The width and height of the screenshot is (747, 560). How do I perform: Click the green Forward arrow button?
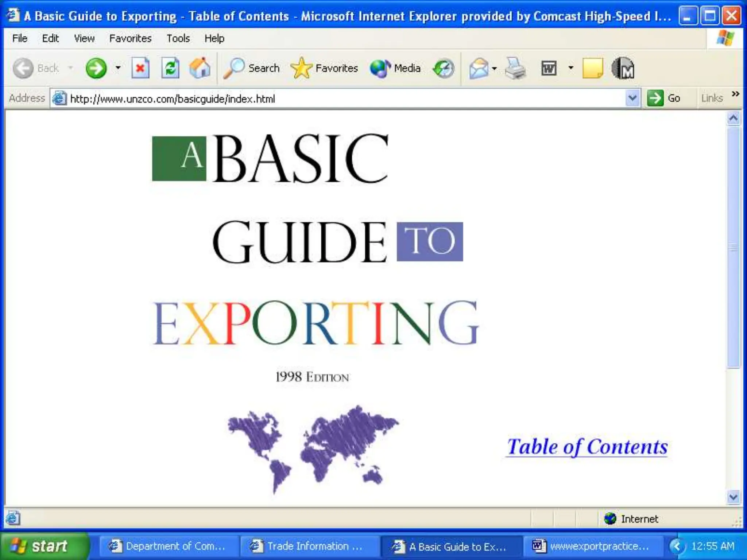(96, 68)
